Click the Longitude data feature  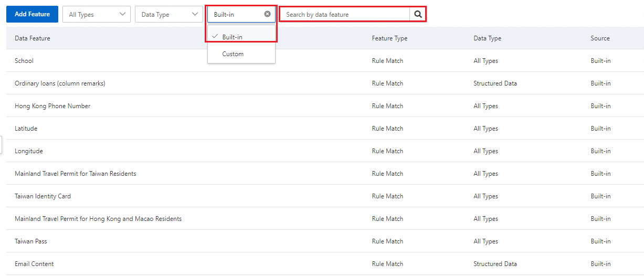click(x=29, y=151)
